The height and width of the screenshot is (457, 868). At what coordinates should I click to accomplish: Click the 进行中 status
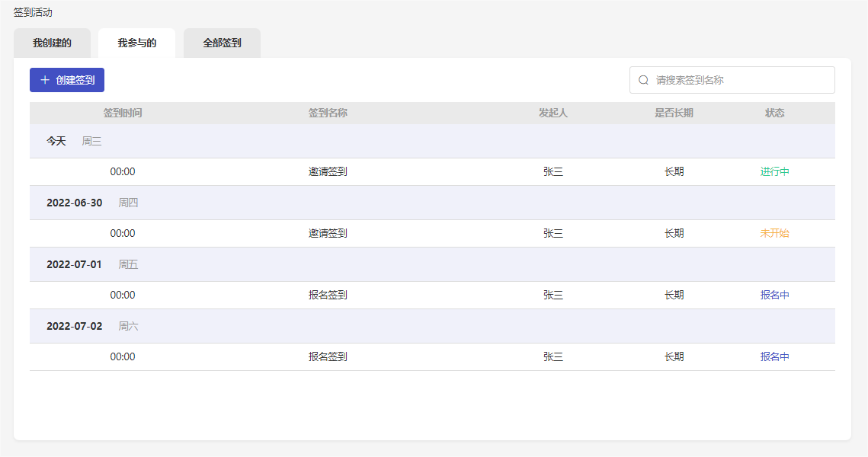pyautogui.click(x=774, y=172)
